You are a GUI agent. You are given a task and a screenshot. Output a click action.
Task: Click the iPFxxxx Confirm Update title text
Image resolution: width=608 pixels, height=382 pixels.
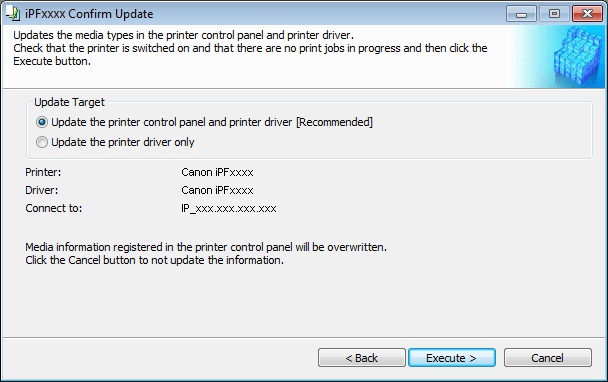(x=89, y=14)
